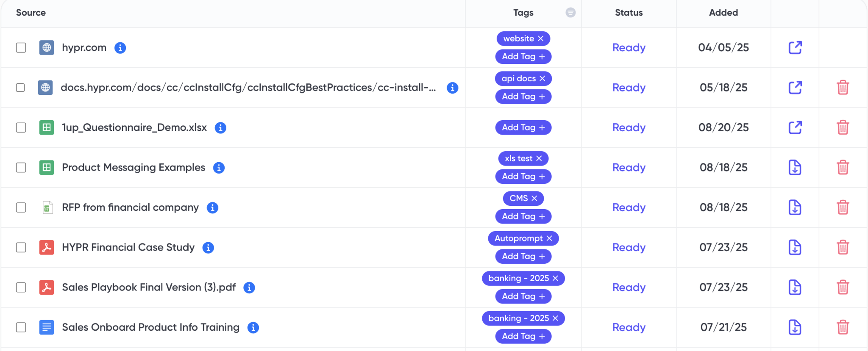This screenshot has width=868, height=351.
Task: Delete Sales Onboard Product Info Training
Action: [x=843, y=327]
